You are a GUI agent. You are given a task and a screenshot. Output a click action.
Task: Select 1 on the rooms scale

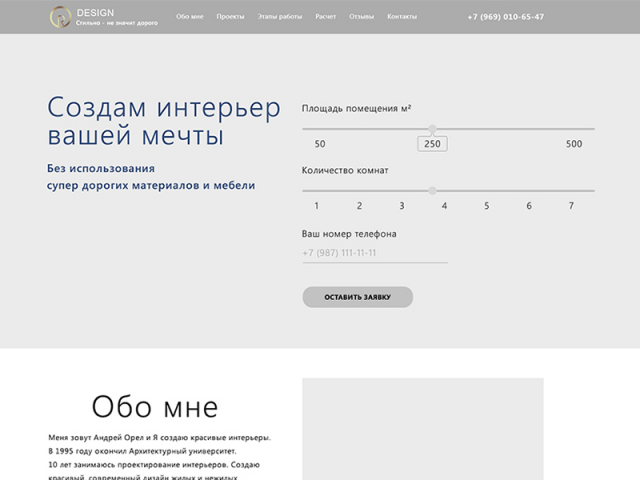tap(316, 206)
